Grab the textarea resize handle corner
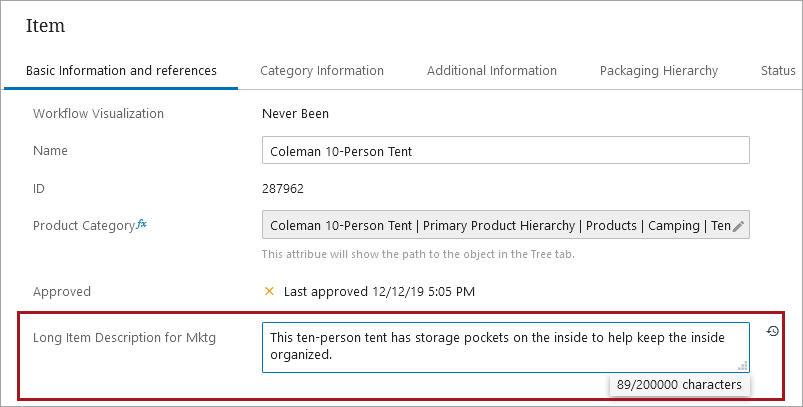This screenshot has width=803, height=407. [743, 366]
